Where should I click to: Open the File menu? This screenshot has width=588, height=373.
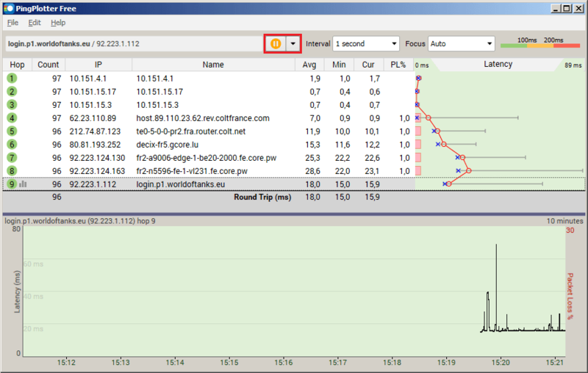(12, 23)
